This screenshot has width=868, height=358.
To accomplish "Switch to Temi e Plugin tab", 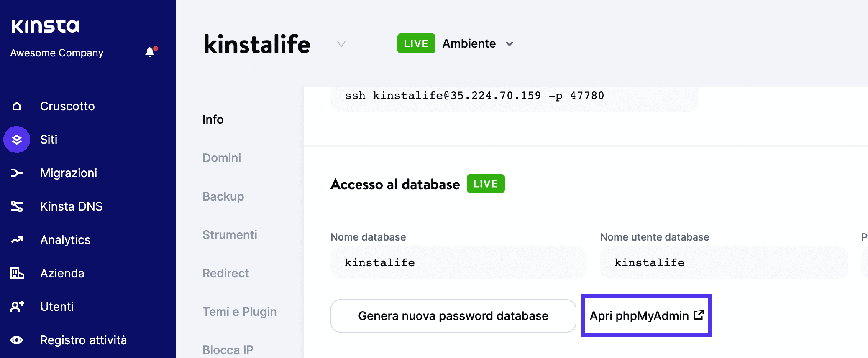I will click(x=240, y=312).
